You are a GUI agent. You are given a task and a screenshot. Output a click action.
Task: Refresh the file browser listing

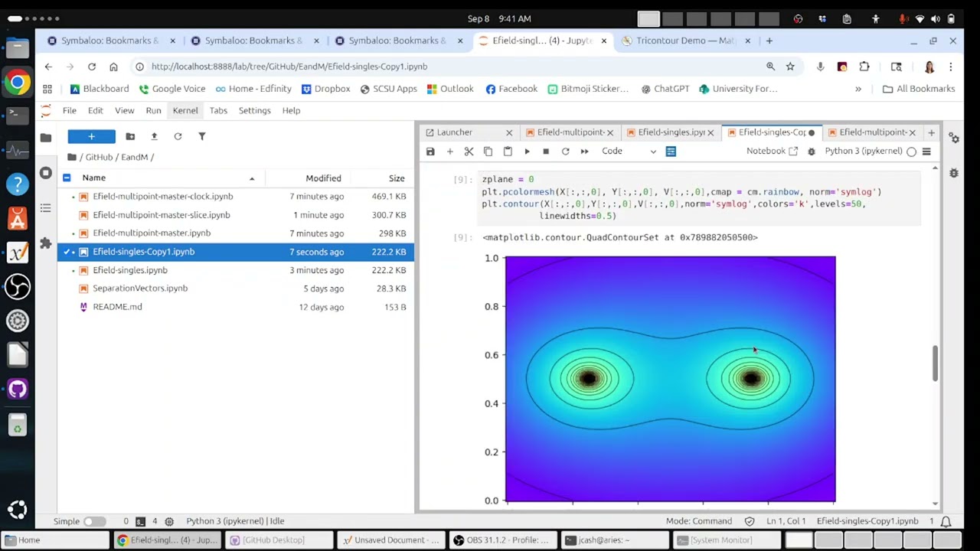coord(178,136)
